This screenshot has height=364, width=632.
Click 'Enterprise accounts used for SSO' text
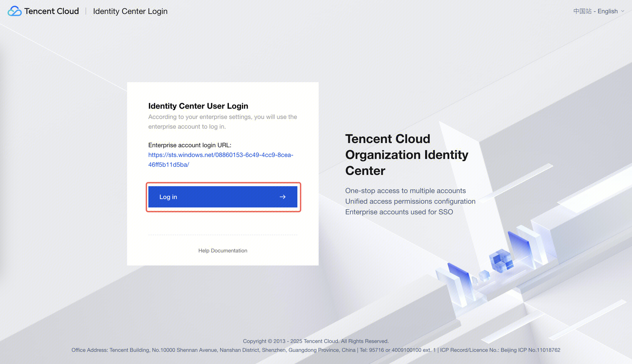point(399,212)
